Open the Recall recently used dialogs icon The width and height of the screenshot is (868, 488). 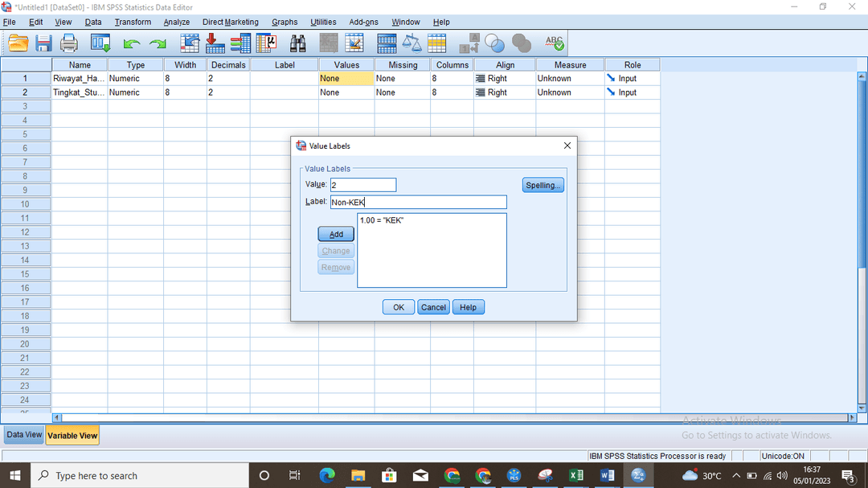click(x=100, y=43)
